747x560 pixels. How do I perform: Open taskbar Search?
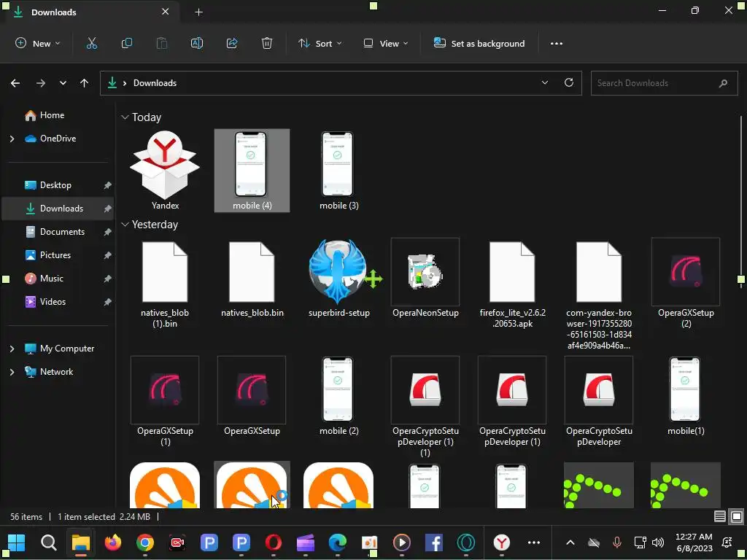point(49,542)
